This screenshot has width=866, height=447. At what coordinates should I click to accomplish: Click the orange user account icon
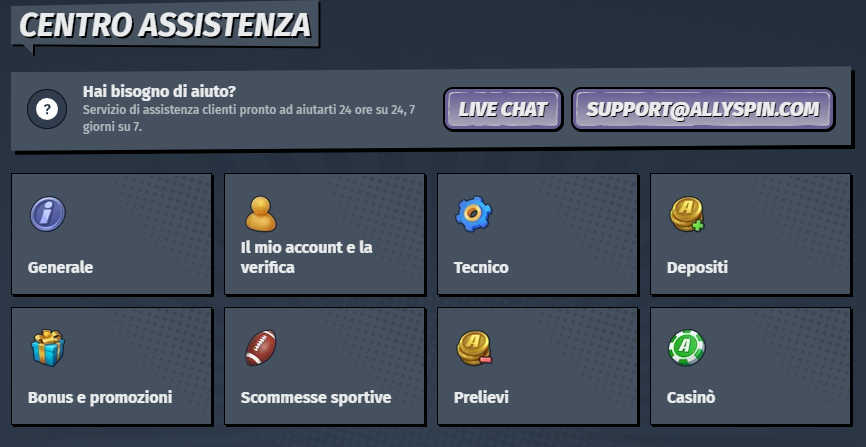(260, 213)
